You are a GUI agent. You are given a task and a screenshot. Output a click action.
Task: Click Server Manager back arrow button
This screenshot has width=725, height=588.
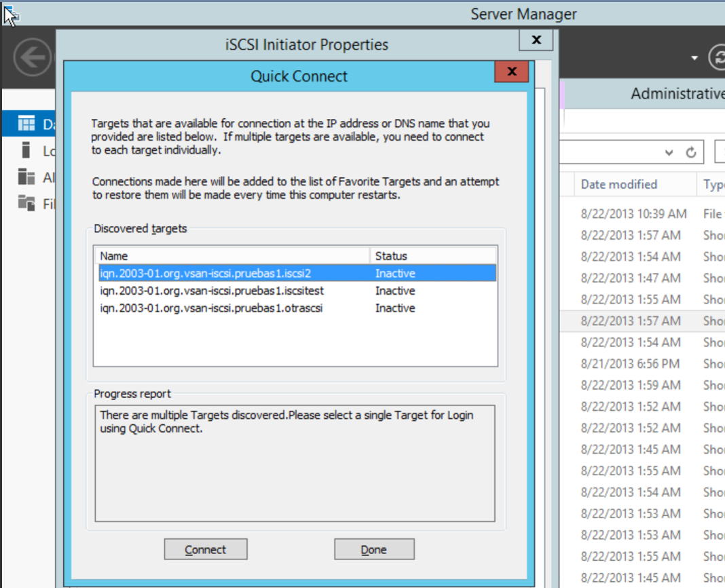pyautogui.click(x=32, y=58)
